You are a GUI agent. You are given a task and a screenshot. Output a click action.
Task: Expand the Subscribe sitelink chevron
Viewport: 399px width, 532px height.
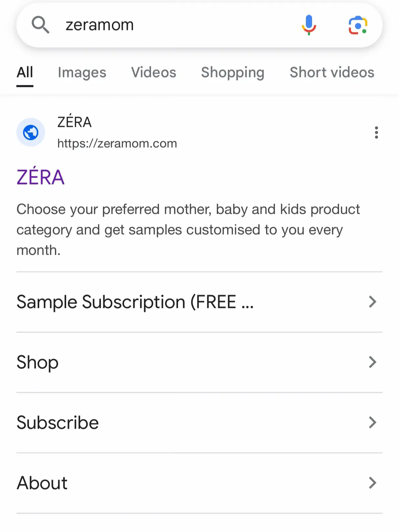[372, 423]
